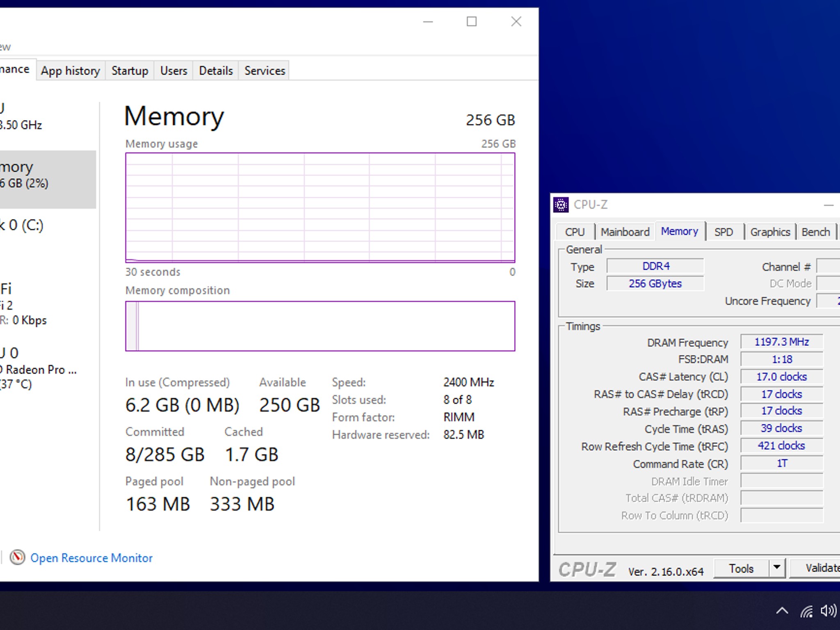
Task: Click the Tools button in CPU-Z
Action: pyautogui.click(x=741, y=568)
